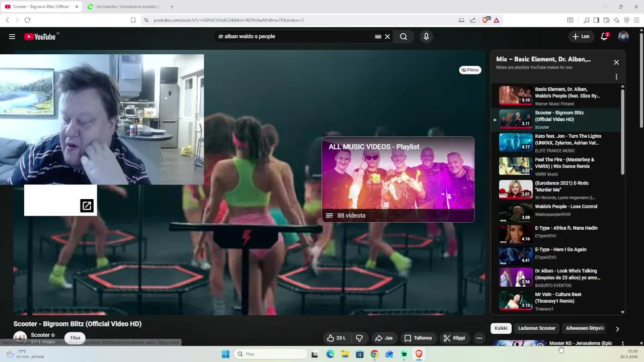Open the account avatar menu

click(623, 37)
